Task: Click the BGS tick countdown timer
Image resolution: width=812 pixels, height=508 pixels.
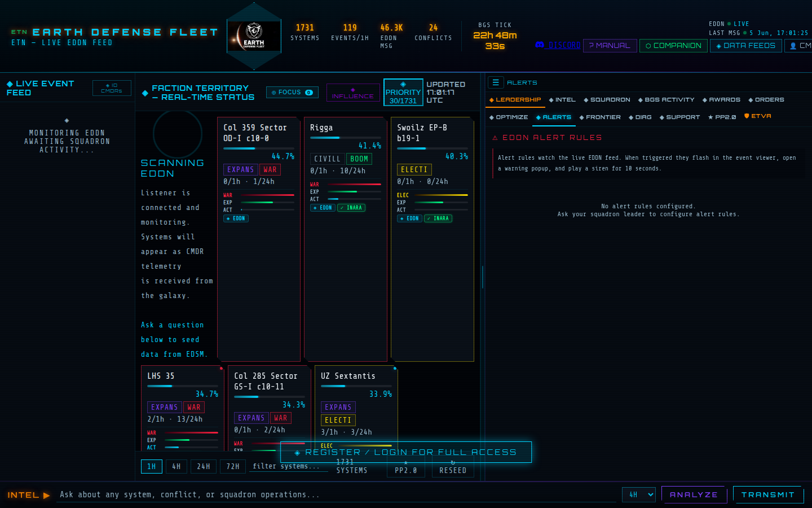Action: 495,41
